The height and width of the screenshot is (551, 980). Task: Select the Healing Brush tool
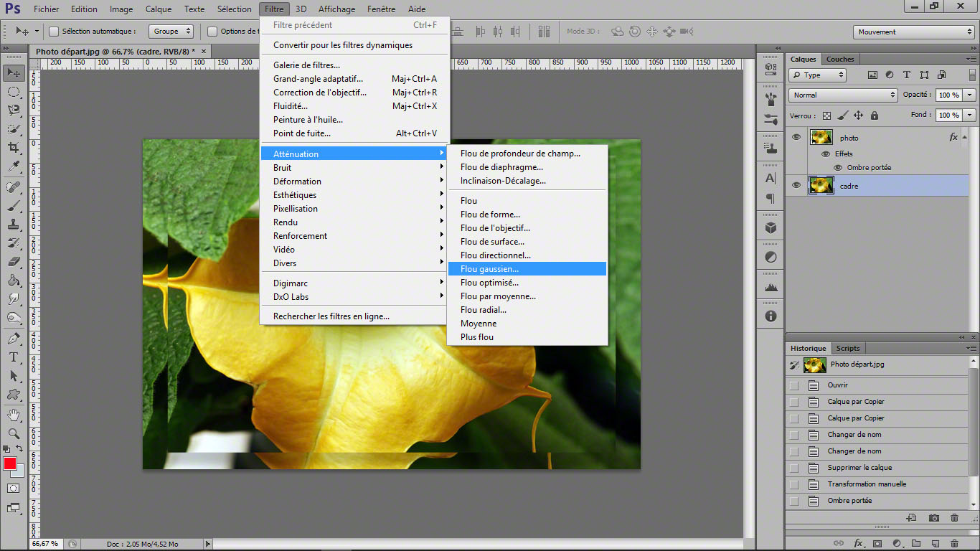[14, 187]
